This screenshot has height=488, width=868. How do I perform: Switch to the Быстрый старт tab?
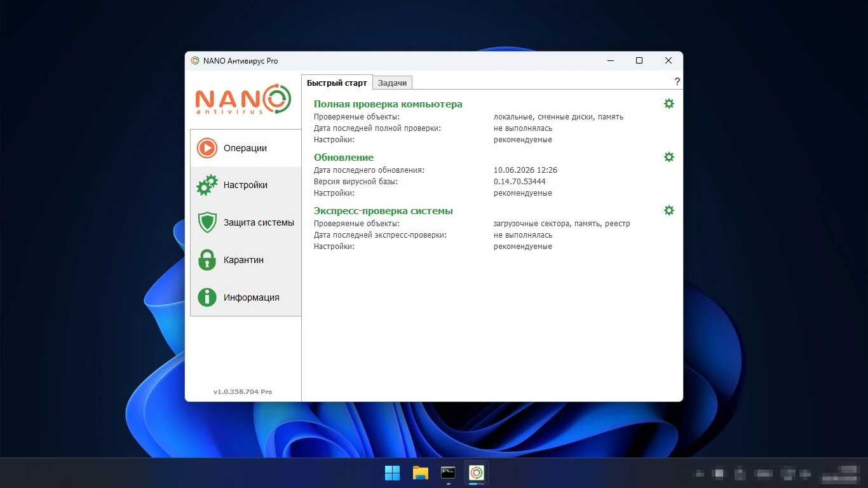pos(337,83)
